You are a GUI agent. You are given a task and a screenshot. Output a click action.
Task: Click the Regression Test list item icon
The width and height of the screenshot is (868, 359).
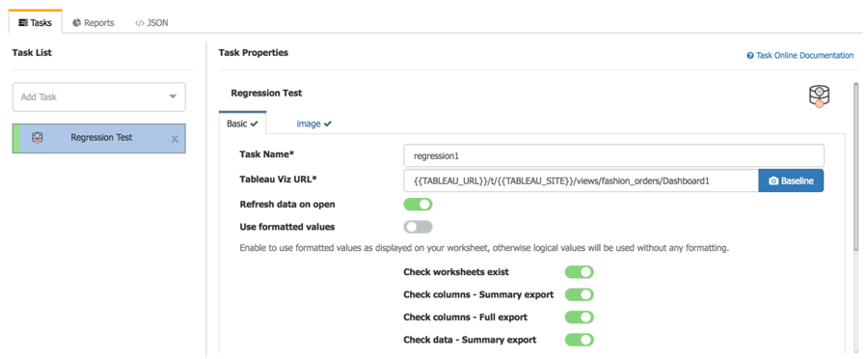point(38,137)
